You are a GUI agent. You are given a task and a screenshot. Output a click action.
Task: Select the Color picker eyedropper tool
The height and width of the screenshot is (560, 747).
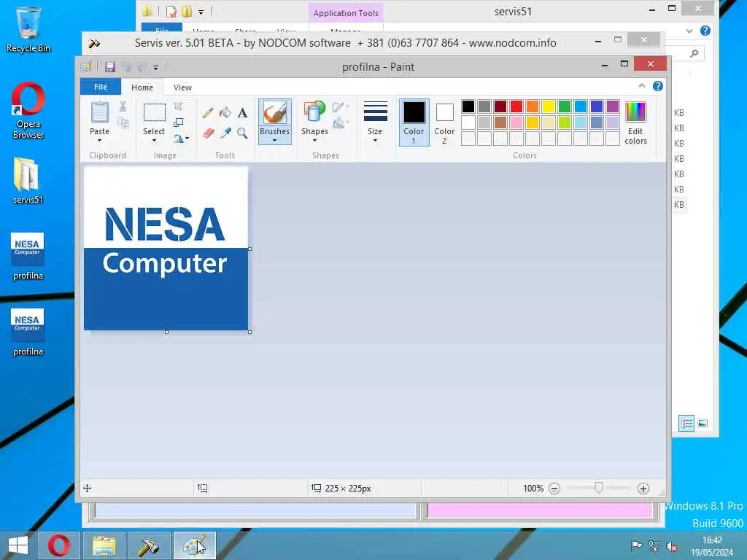pos(225,133)
